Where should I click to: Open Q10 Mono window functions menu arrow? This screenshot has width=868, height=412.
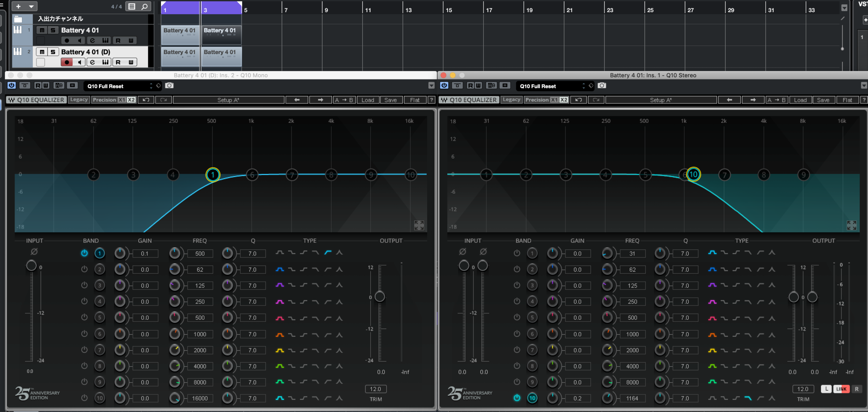click(x=431, y=85)
